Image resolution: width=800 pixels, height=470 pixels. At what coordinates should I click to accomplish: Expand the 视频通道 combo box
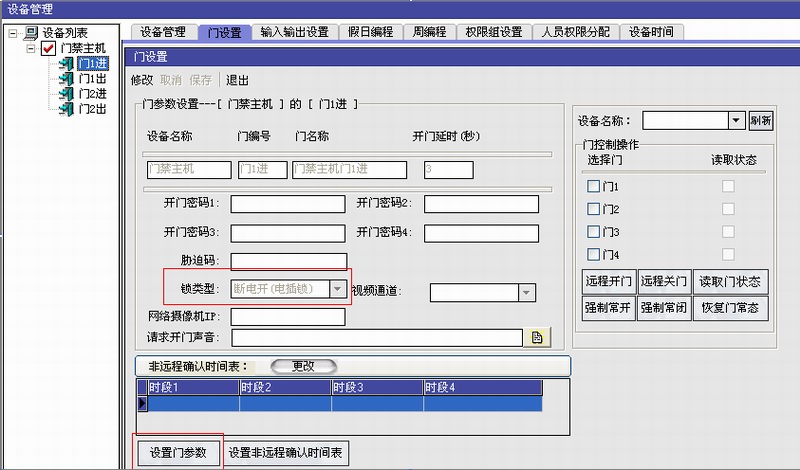(527, 292)
